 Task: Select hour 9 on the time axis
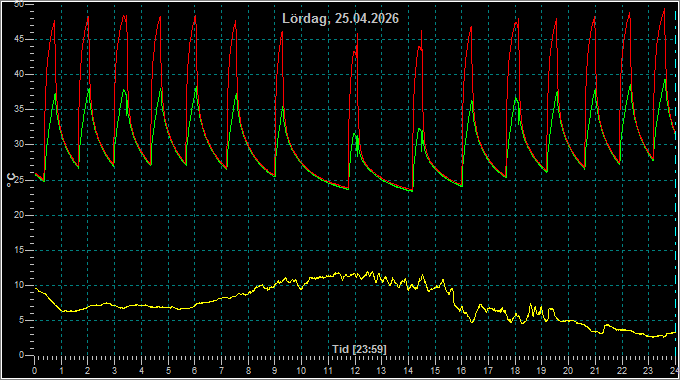275,371
